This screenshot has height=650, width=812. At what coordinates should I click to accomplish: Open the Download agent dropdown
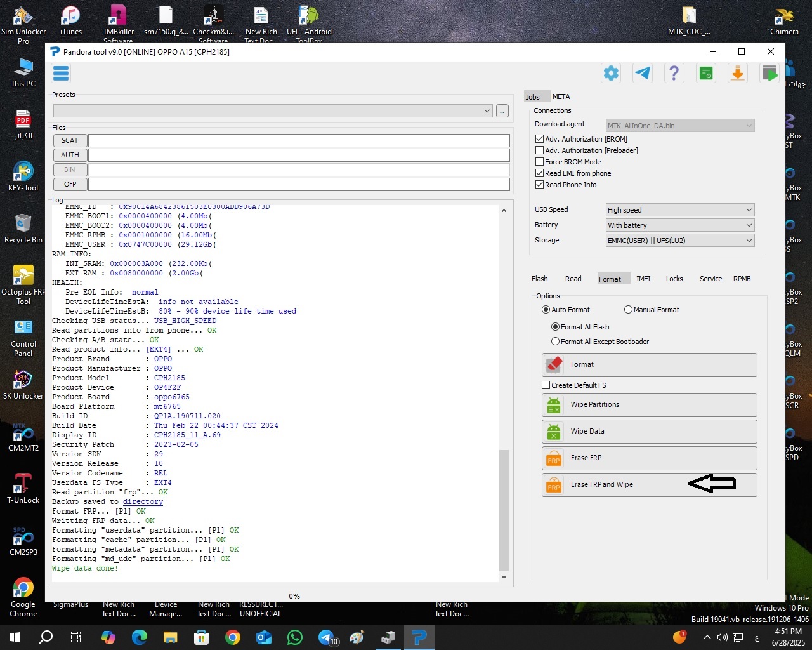click(680, 126)
